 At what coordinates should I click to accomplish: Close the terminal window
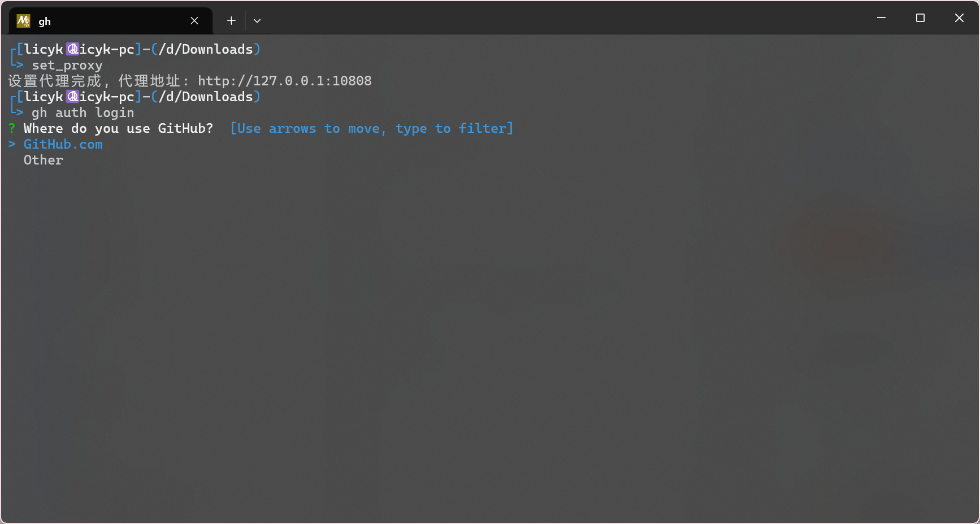(959, 18)
